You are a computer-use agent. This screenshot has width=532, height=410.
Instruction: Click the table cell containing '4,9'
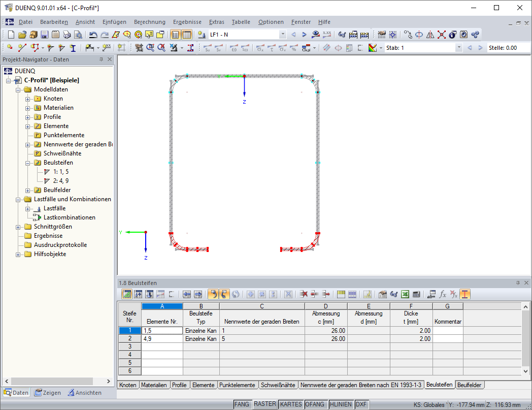162,339
